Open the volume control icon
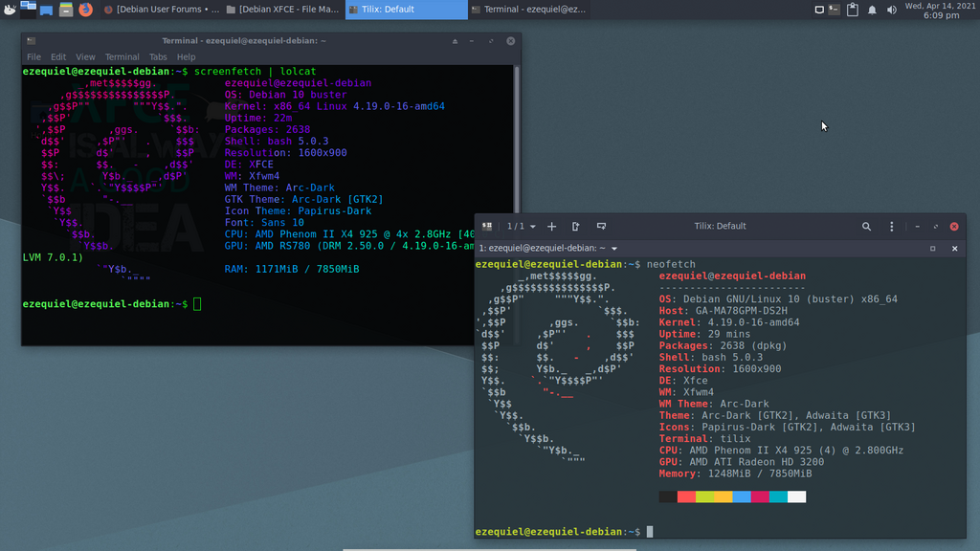Screen dimensions: 980x551 point(891,10)
